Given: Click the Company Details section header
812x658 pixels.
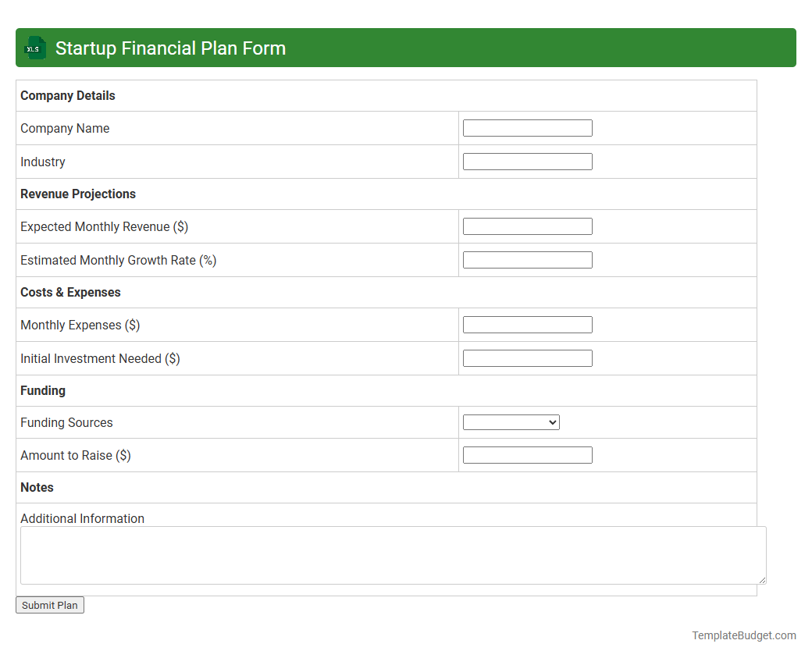Looking at the screenshot, I should point(67,95).
